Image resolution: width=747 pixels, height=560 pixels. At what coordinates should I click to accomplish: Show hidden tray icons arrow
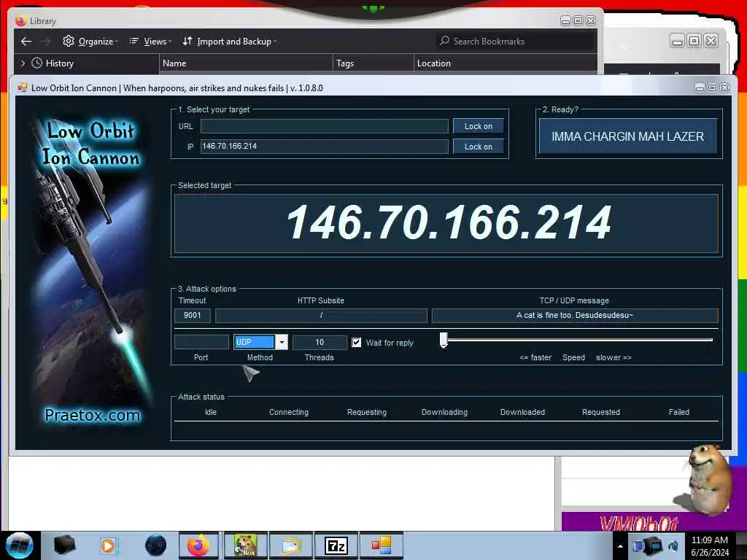click(620, 546)
